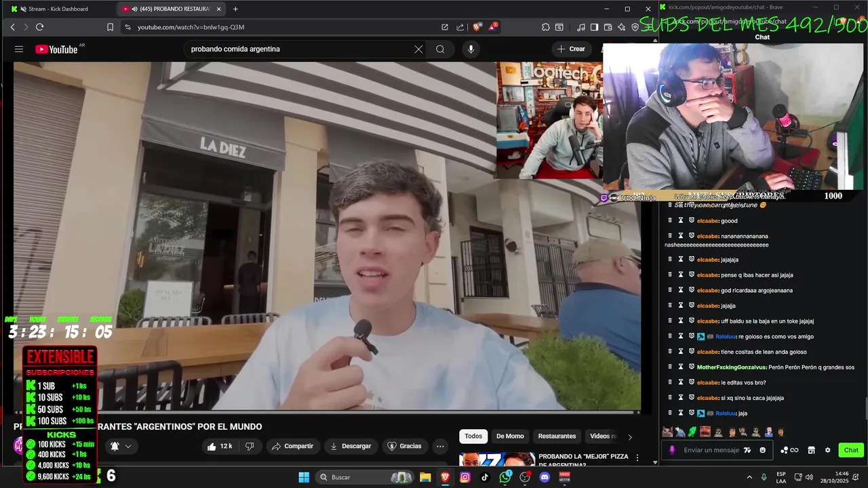Open TikTok from the taskbar
Image resolution: width=868 pixels, height=488 pixels.
[485, 477]
